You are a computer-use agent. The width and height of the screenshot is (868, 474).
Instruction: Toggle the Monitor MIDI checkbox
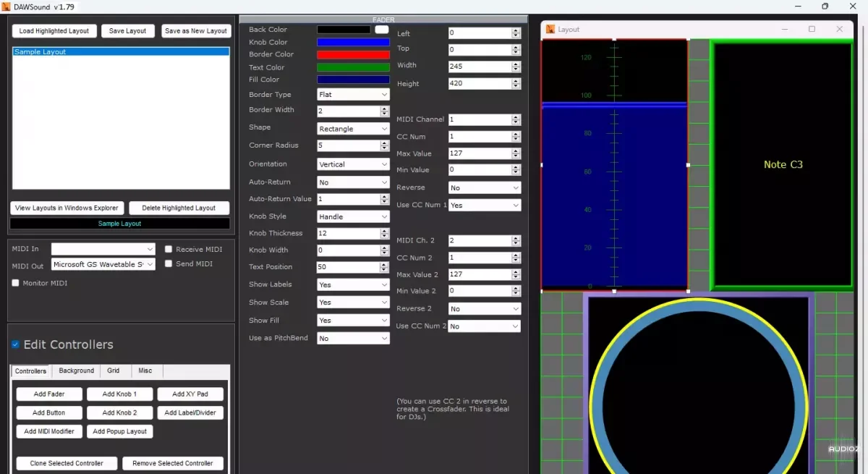coord(15,283)
